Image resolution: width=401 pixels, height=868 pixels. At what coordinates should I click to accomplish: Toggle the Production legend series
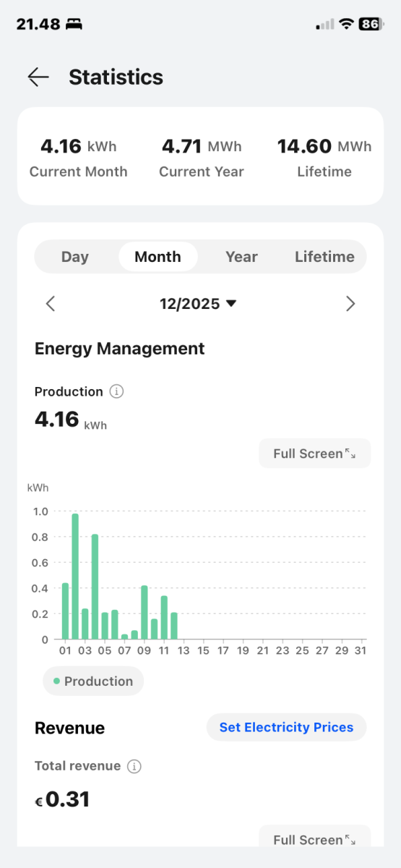click(93, 681)
